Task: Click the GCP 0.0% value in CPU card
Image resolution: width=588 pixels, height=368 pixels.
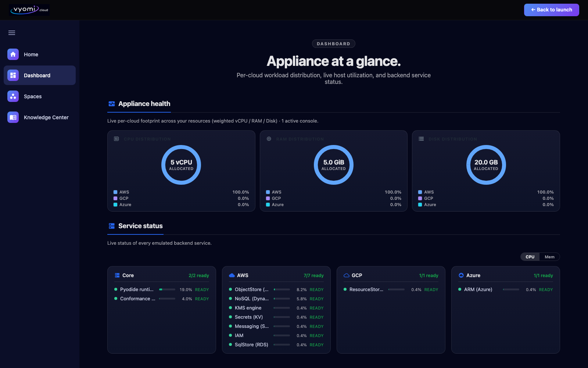Action: pos(243,198)
